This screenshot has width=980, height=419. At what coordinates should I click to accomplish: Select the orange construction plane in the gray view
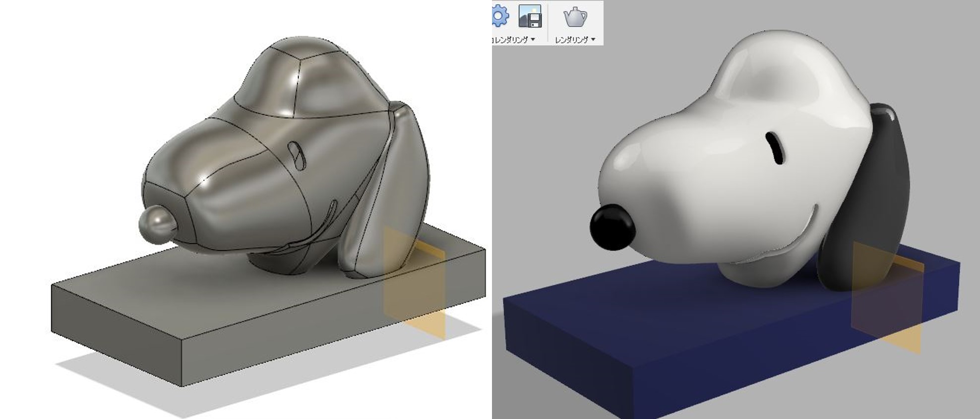pos(415,283)
